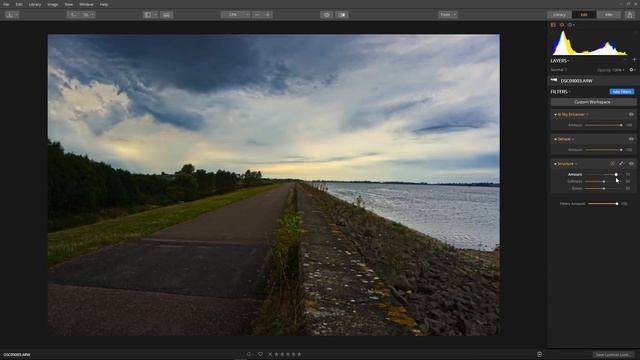This screenshot has height=360, width=640.
Task: Click the zoom in plus button
Action: pyautogui.click(x=268, y=15)
